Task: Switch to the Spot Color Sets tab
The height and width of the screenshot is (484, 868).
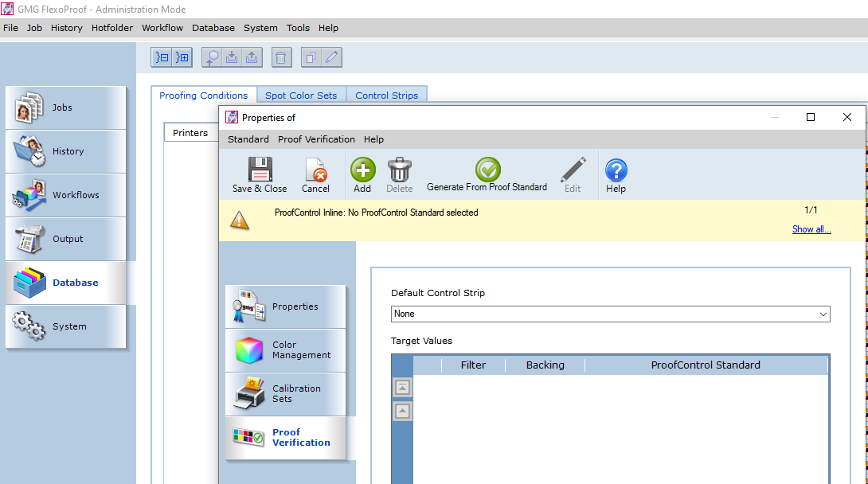Action: pyautogui.click(x=301, y=96)
